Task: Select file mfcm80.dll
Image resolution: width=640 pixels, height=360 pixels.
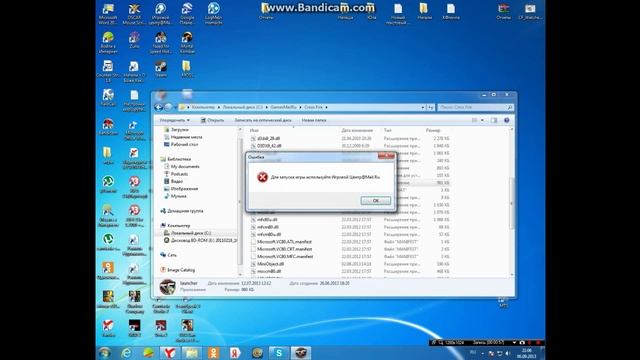Action: [x=268, y=227]
